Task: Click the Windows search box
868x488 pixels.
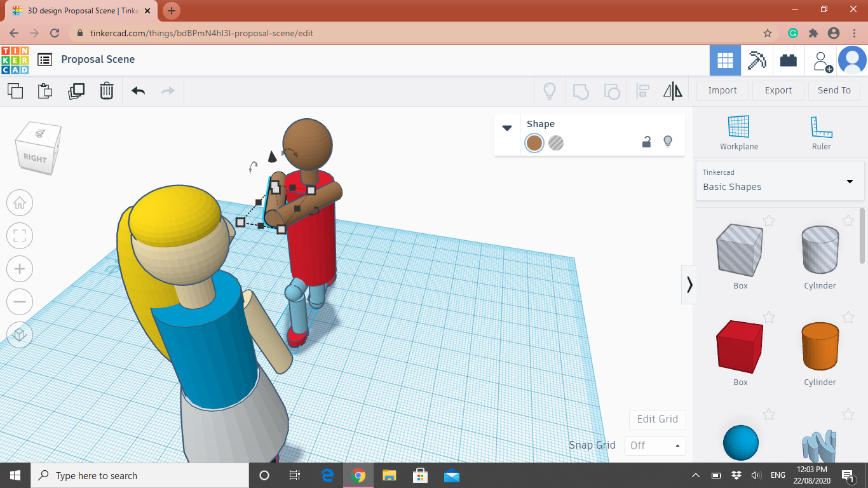Action: [140, 475]
